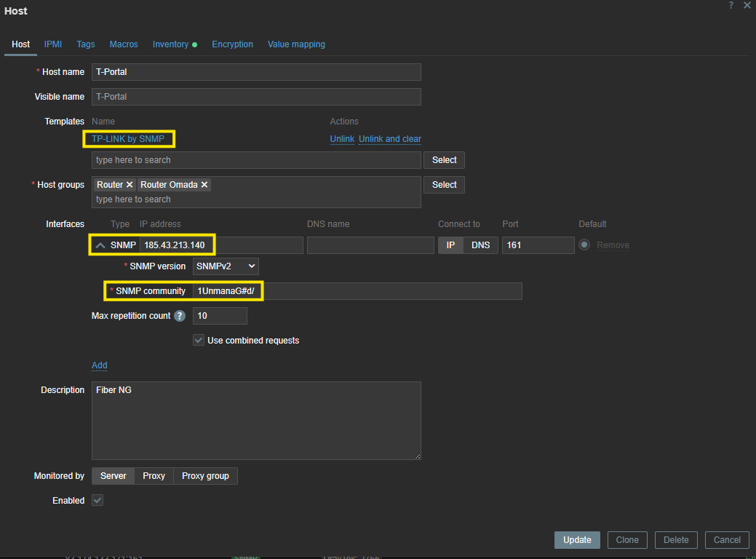The width and height of the screenshot is (756, 559).
Task: Click Select button next to Templates search
Action: [444, 160]
